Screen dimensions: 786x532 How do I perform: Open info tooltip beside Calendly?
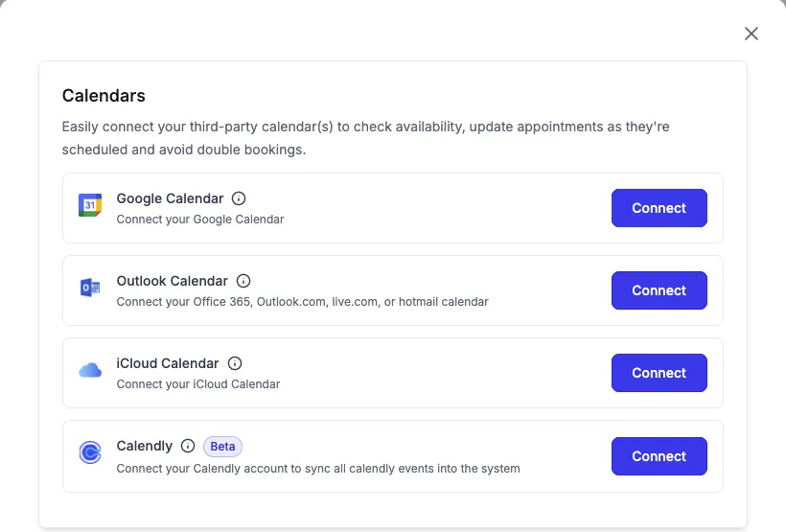188,446
